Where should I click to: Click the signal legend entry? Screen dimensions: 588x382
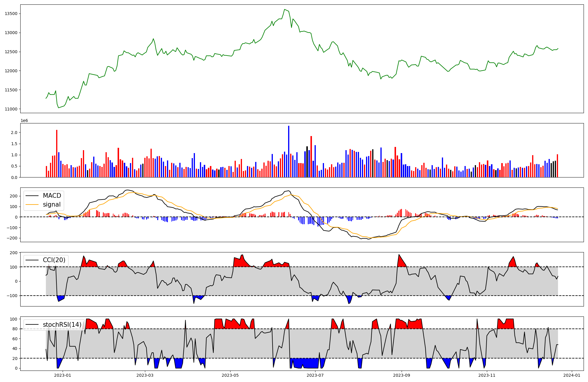coord(52,205)
